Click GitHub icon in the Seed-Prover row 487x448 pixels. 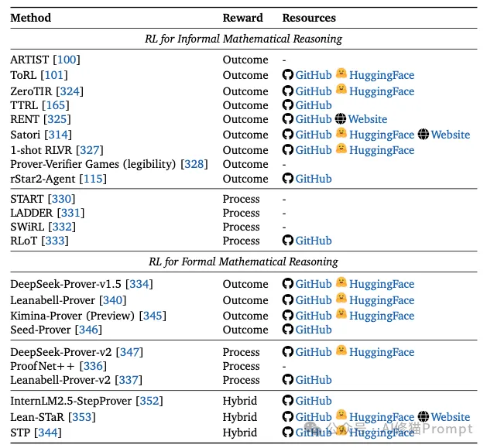click(x=288, y=330)
